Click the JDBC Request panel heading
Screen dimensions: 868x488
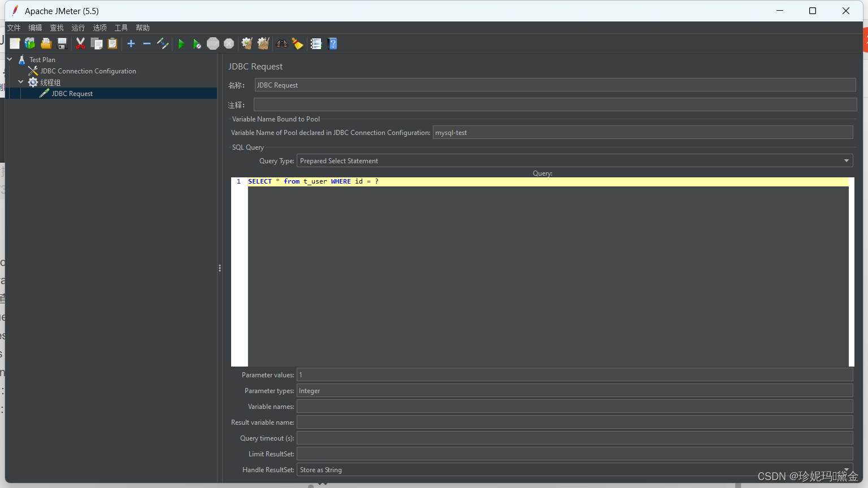click(255, 67)
